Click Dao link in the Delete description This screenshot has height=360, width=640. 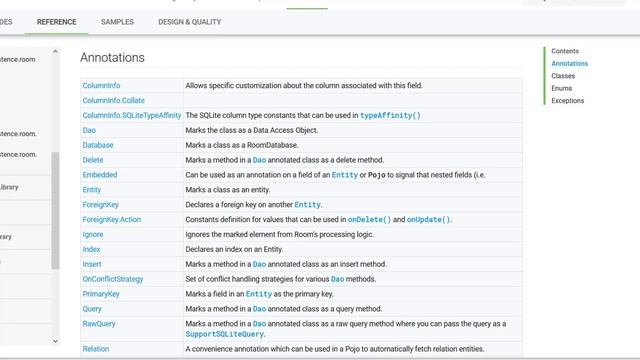259,160
